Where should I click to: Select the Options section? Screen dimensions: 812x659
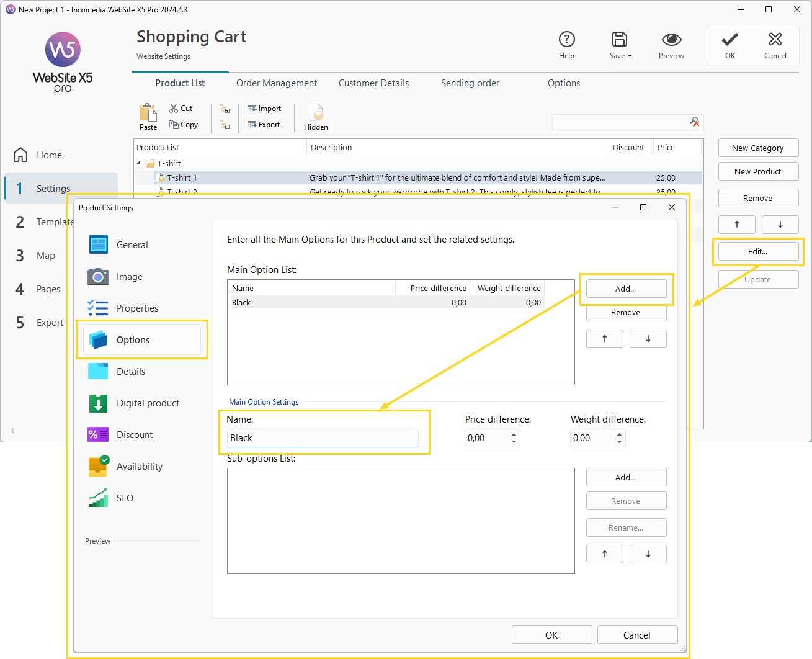142,340
